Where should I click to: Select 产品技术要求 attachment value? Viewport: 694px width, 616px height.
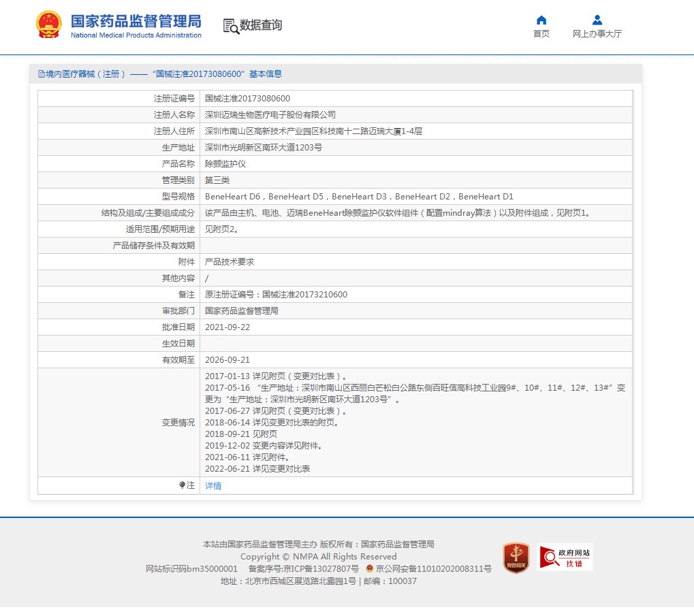pos(230,262)
